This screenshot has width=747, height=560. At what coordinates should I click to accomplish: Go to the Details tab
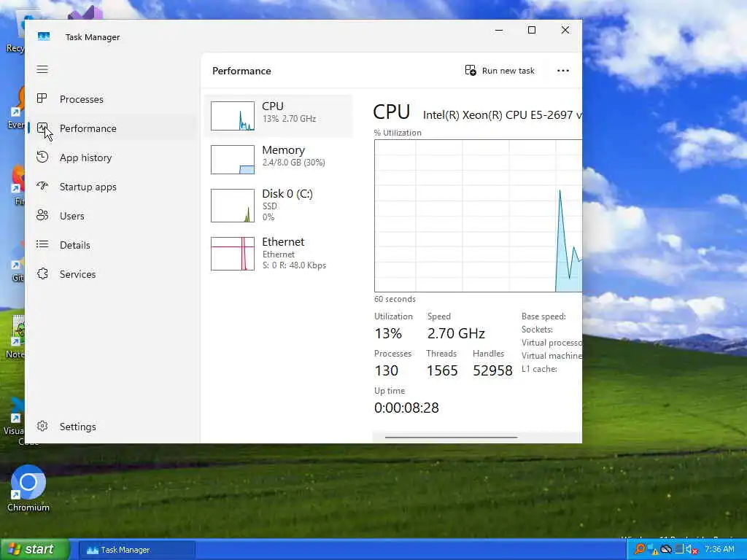75,245
